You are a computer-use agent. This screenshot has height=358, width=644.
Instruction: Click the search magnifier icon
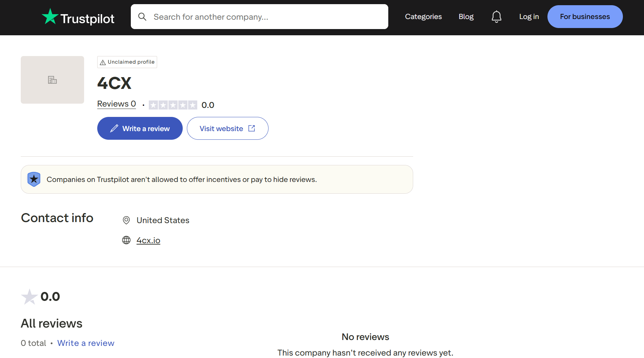click(x=142, y=17)
